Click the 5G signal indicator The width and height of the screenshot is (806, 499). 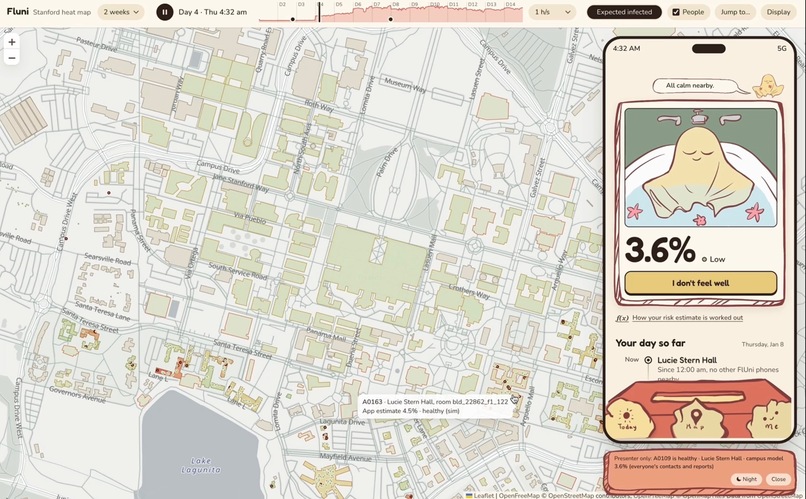tap(781, 48)
